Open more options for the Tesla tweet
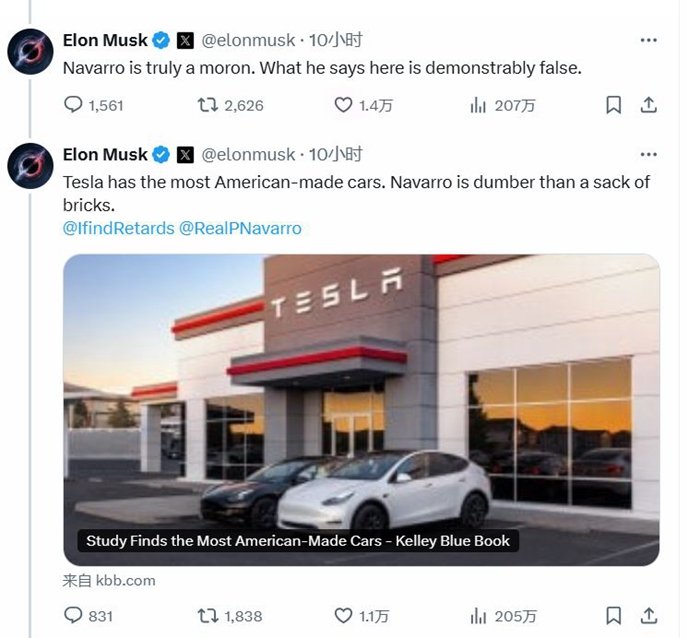Viewport: 700px width, 638px height. click(x=648, y=154)
